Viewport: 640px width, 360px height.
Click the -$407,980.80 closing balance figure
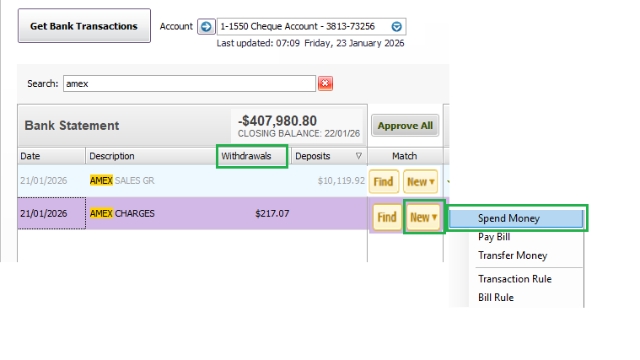click(x=277, y=121)
